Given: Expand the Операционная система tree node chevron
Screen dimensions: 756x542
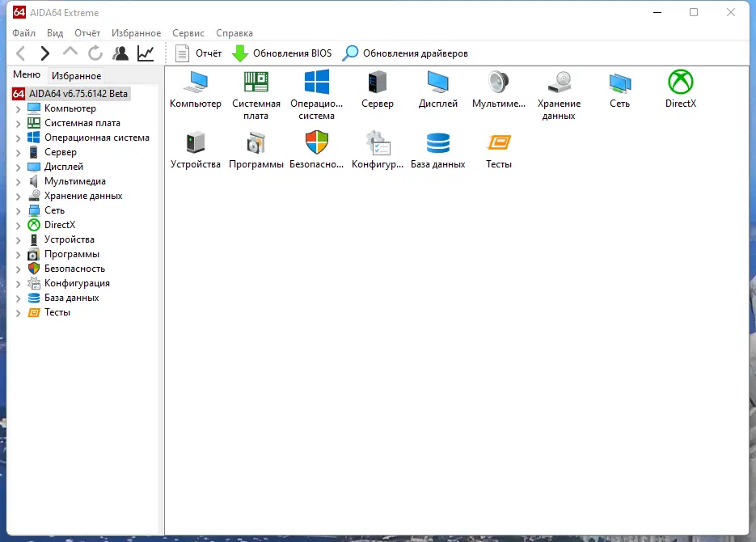Looking at the screenshot, I should pos(19,138).
